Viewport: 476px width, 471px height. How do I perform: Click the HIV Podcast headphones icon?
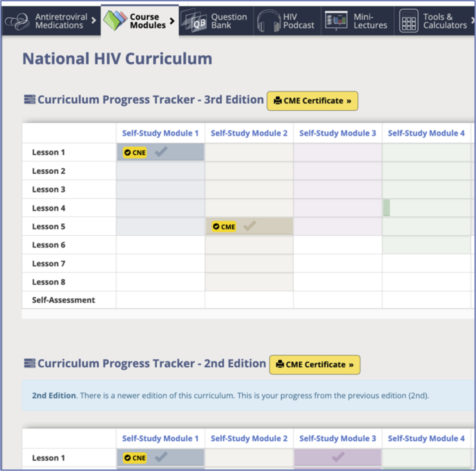point(269,21)
